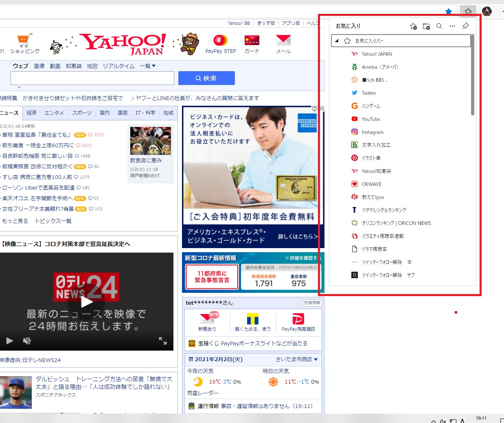
Task: Click the Favorites toolbar button in Edge
Action: [468, 11]
